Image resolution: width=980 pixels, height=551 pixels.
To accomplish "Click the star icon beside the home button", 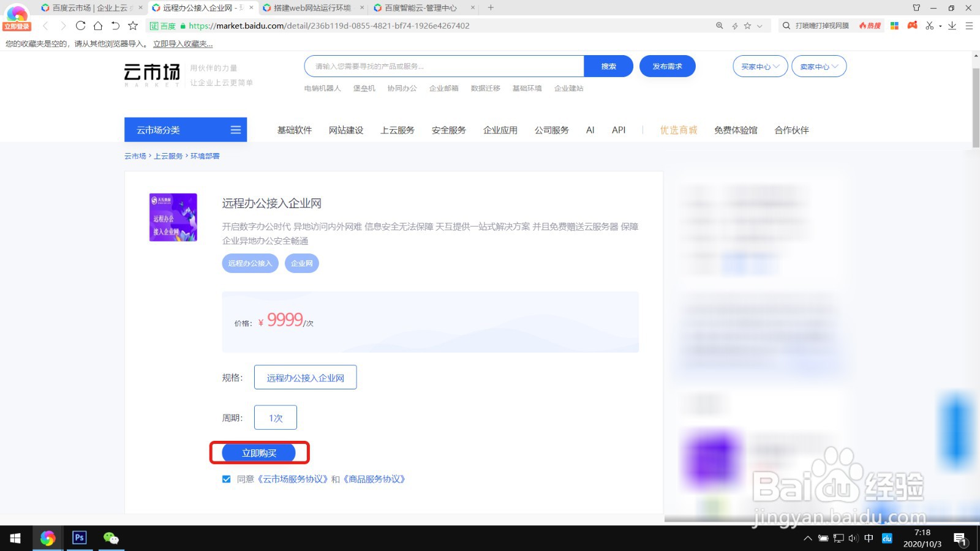I will [133, 26].
